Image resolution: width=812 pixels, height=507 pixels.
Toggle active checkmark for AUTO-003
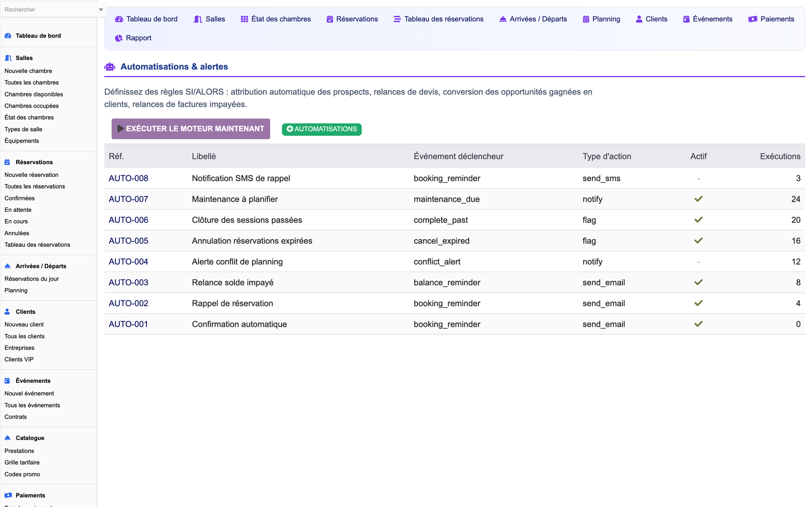699,283
